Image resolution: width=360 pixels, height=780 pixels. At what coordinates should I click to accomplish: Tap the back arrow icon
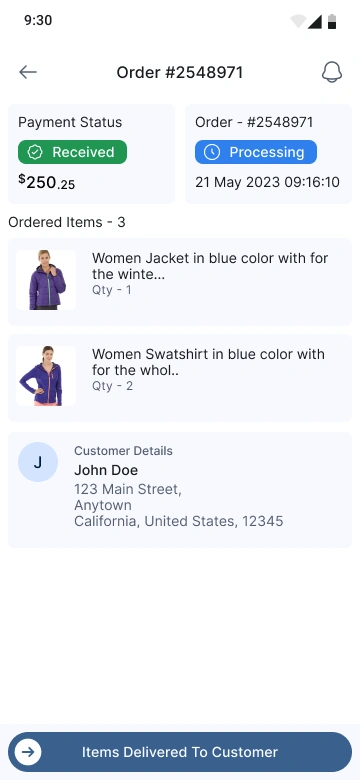click(28, 72)
